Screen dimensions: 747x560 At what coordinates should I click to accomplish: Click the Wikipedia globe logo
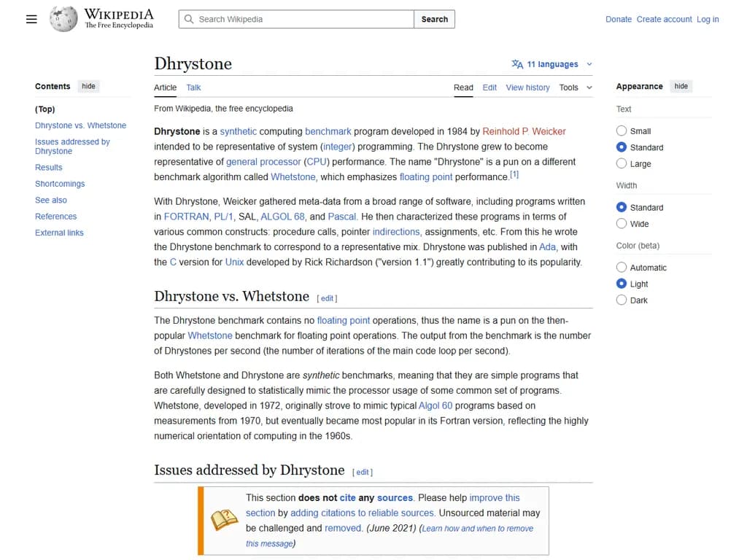tap(63, 19)
